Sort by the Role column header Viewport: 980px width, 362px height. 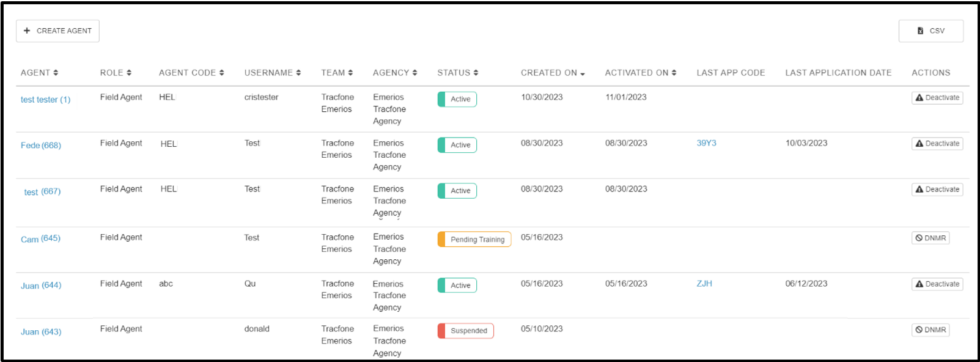coord(116,73)
